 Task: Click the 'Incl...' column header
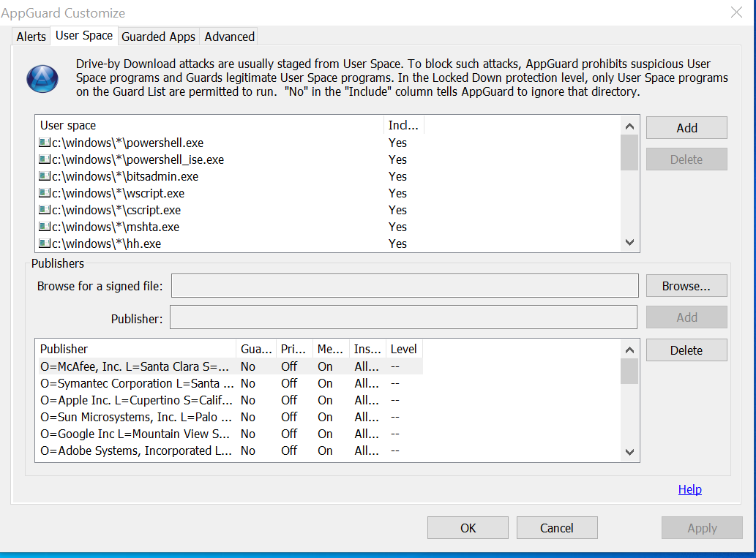point(403,125)
